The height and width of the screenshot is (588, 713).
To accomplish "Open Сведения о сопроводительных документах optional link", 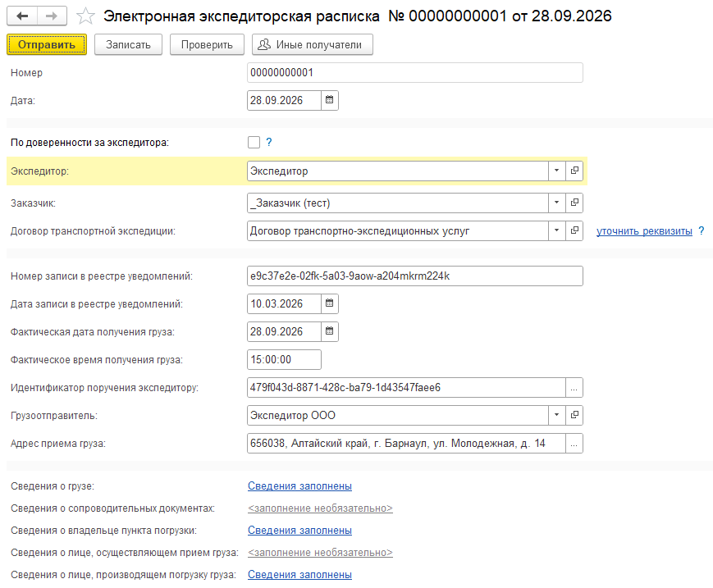I will click(x=320, y=508).
